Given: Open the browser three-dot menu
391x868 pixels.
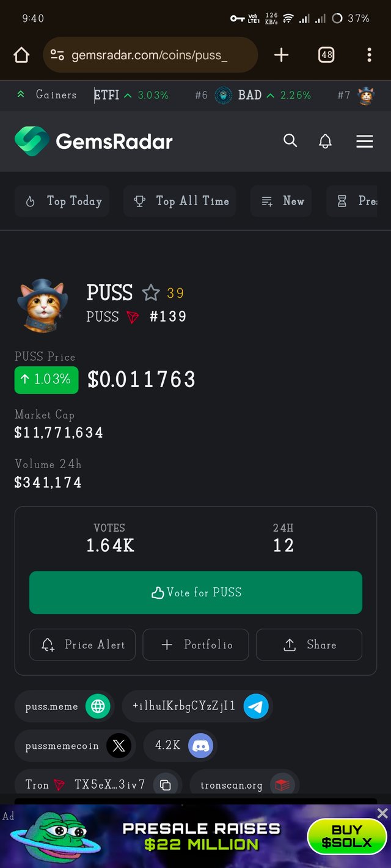Looking at the screenshot, I should pyautogui.click(x=369, y=56).
